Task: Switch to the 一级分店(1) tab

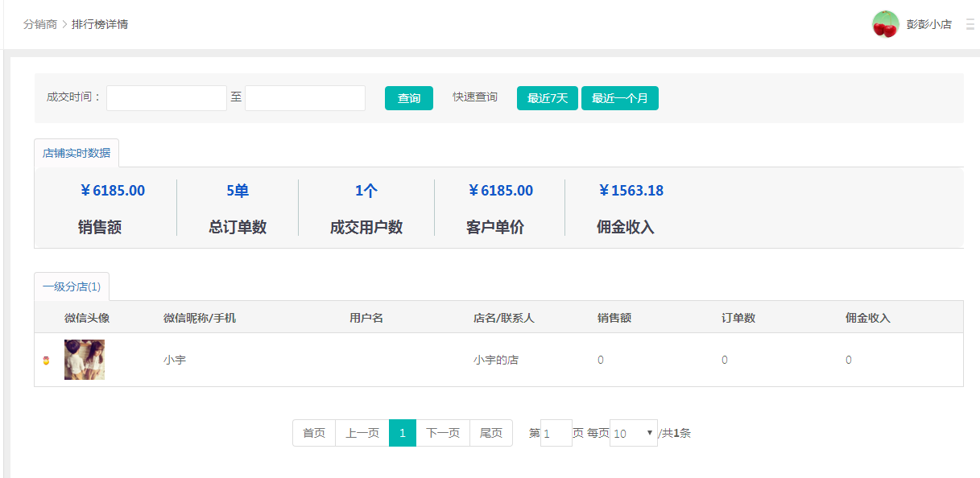Action: 72,286
